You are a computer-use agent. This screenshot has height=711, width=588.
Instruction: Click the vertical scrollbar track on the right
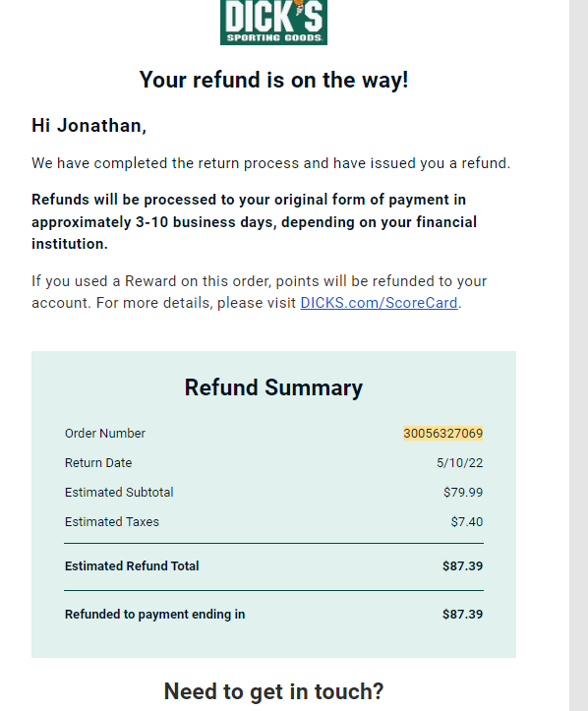[578, 356]
